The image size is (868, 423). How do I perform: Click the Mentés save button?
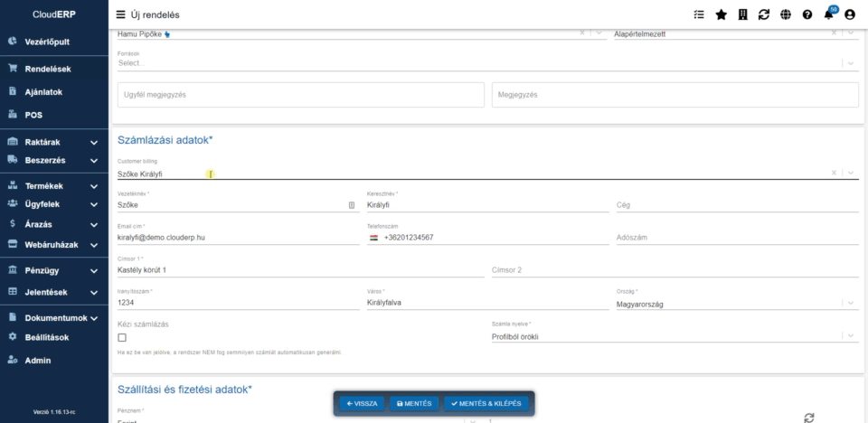415,403
